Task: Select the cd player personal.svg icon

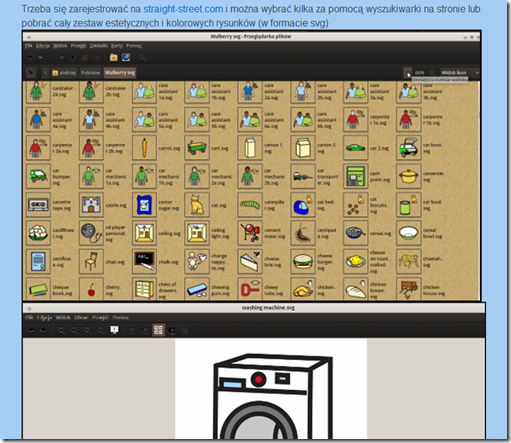Action: click(91, 233)
